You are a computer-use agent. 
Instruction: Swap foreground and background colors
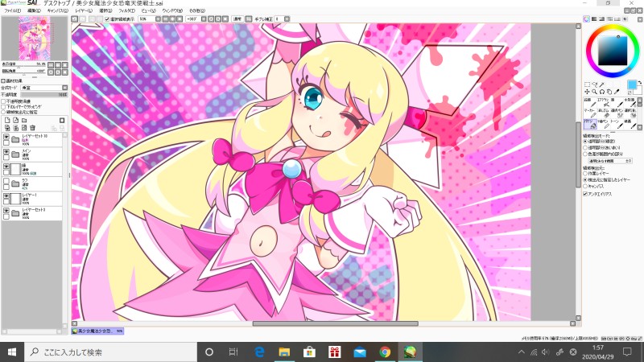pos(639,83)
